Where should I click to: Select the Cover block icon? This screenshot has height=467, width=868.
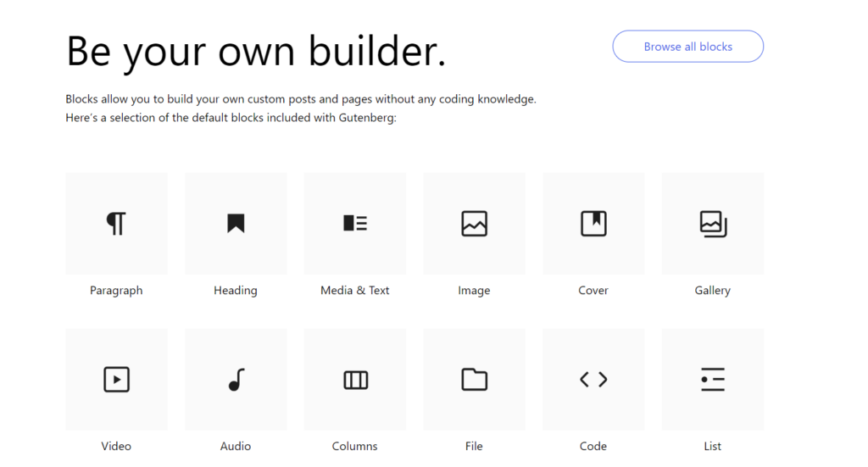593,224
